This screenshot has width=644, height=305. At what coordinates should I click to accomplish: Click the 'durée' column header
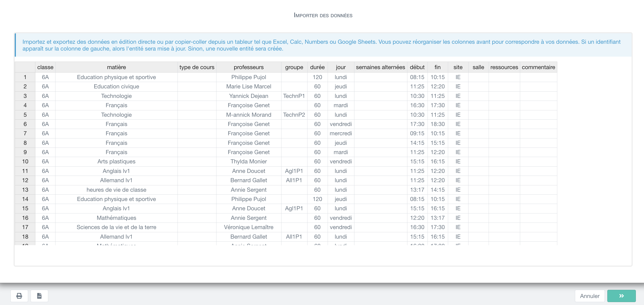(x=317, y=67)
